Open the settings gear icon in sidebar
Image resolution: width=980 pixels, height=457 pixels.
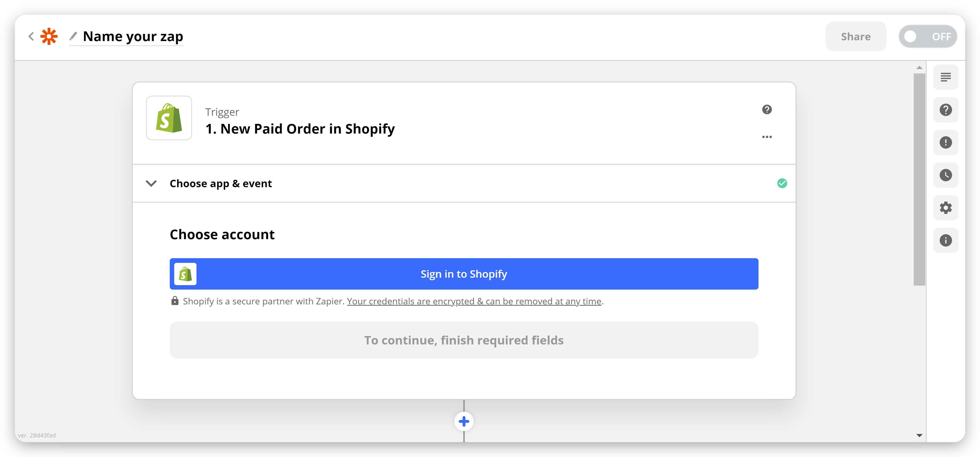945,207
